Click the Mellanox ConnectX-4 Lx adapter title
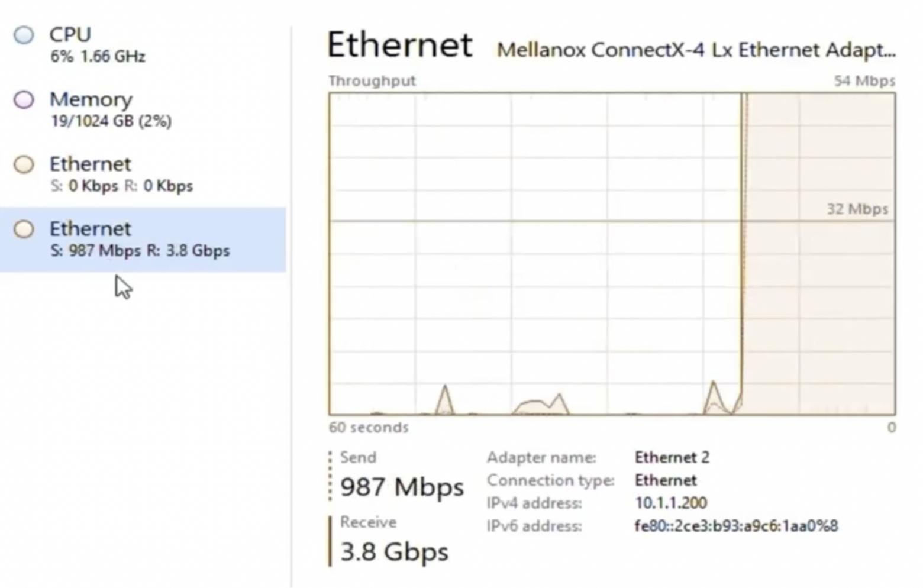Viewport: 923px width, 588px height. [696, 50]
